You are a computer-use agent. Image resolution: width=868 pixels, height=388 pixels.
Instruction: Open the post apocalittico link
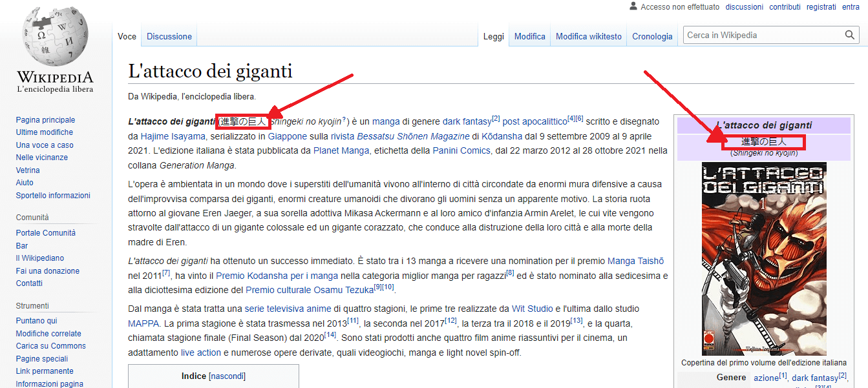click(535, 121)
